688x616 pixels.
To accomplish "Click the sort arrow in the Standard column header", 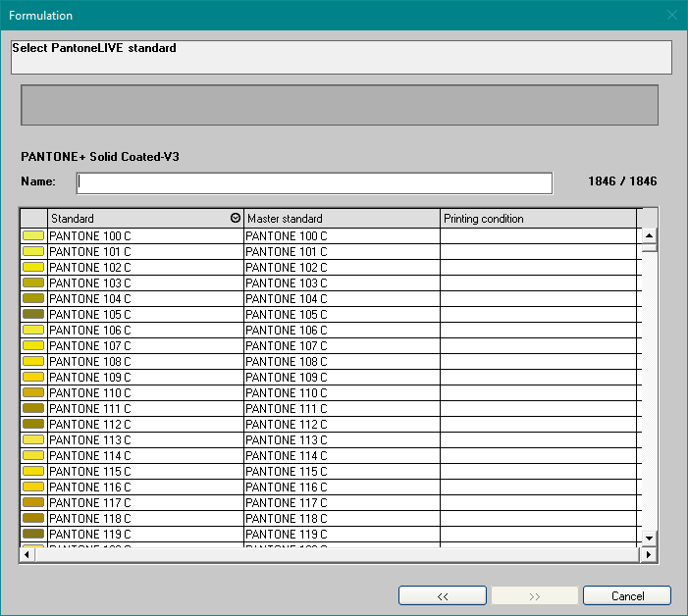I will pyautogui.click(x=236, y=218).
